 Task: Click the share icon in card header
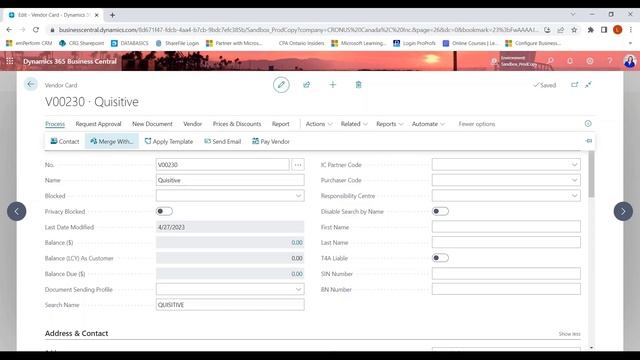point(307,85)
